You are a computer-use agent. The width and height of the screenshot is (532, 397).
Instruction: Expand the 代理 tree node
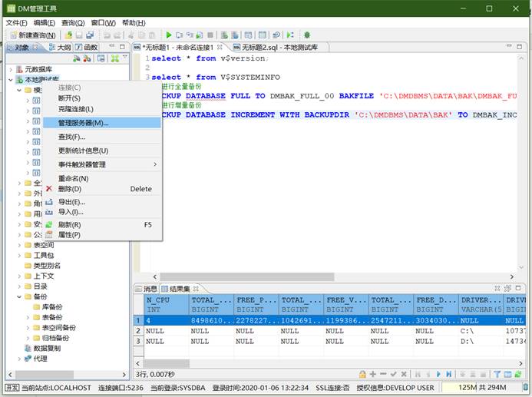click(20, 359)
